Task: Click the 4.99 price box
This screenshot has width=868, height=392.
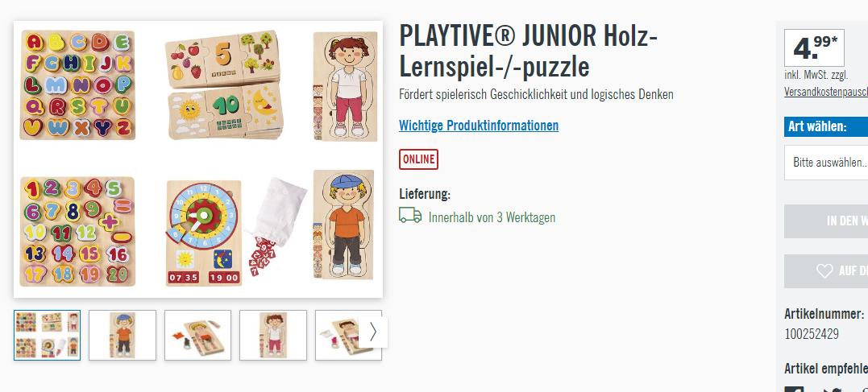Action: tap(814, 48)
